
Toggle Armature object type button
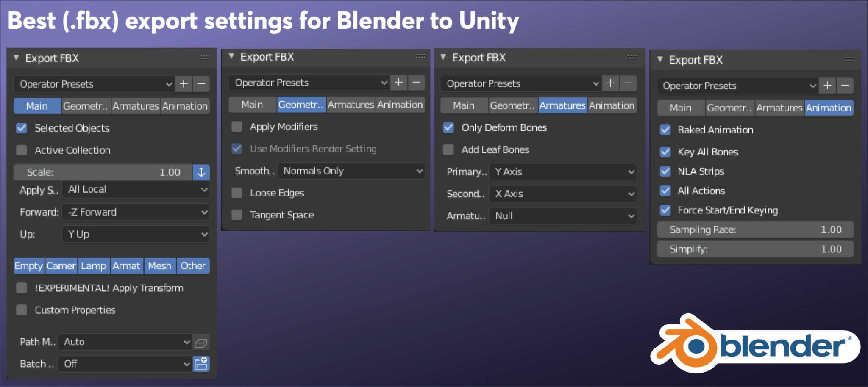[127, 266]
